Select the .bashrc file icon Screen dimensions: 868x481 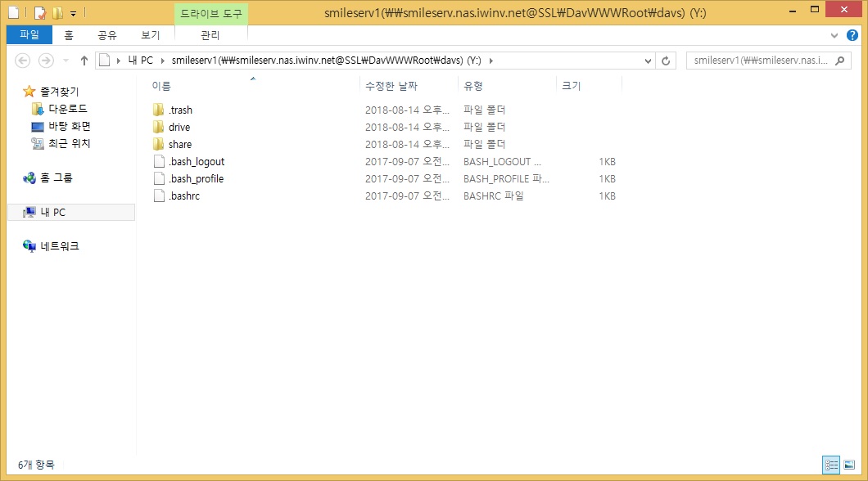click(x=159, y=196)
